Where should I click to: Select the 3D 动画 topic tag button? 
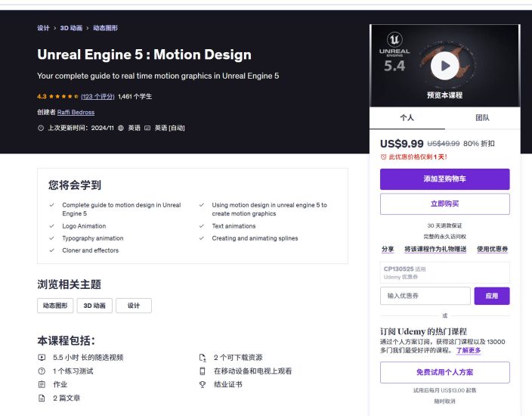[94, 306]
